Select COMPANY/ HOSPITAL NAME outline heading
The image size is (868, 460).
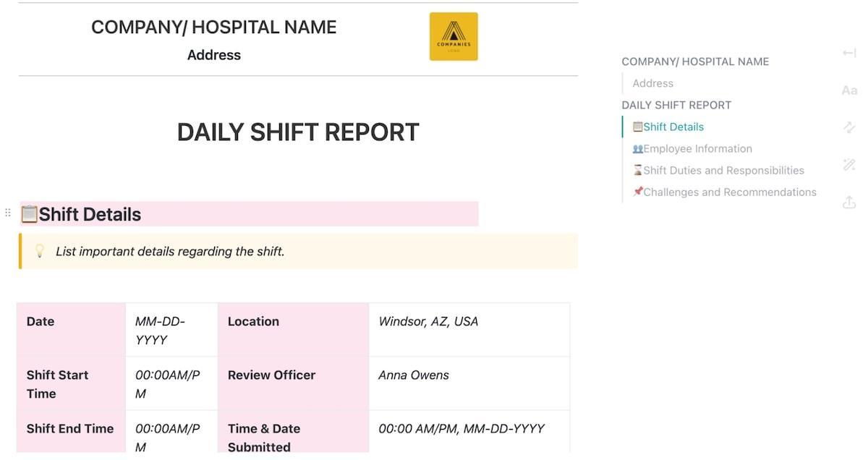coord(695,61)
